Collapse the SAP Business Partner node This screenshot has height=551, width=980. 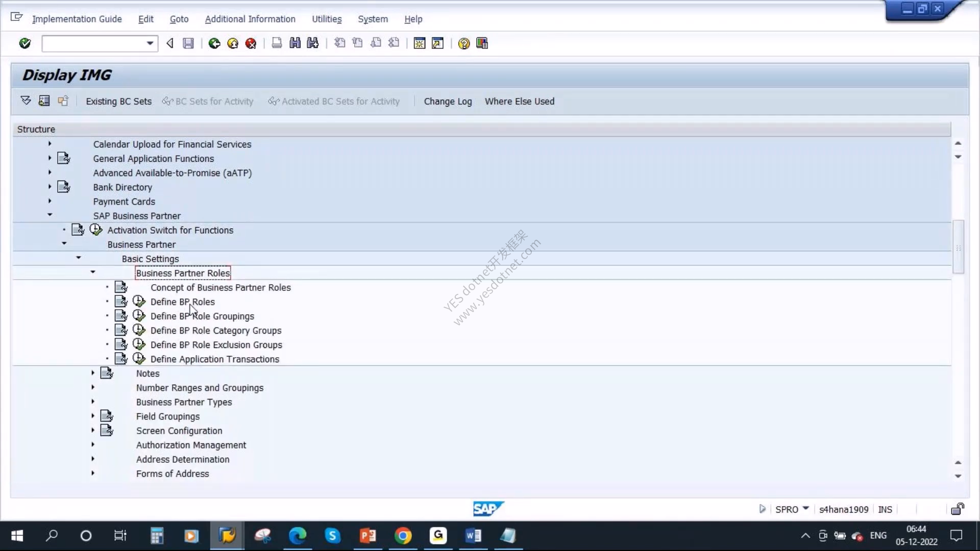50,215
